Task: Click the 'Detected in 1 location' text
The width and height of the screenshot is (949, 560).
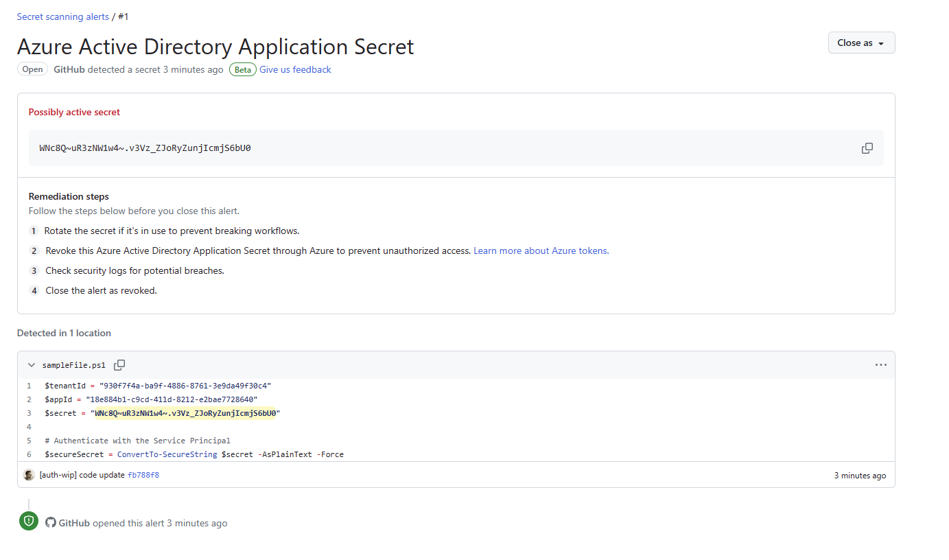Action: 64,333
